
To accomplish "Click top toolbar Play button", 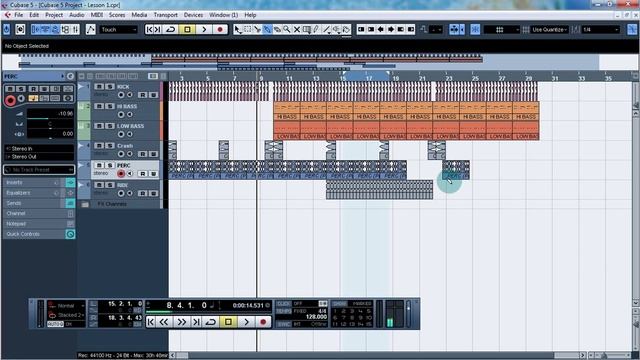I will [x=204, y=29].
